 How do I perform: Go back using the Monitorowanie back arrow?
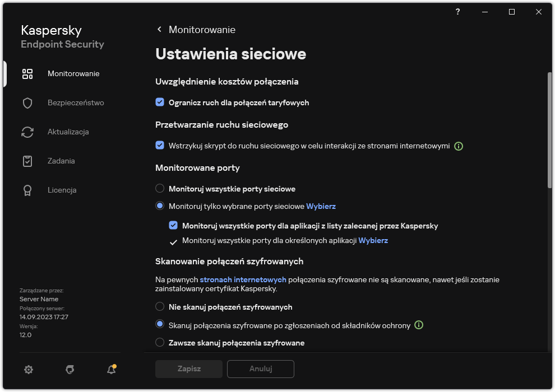159,29
